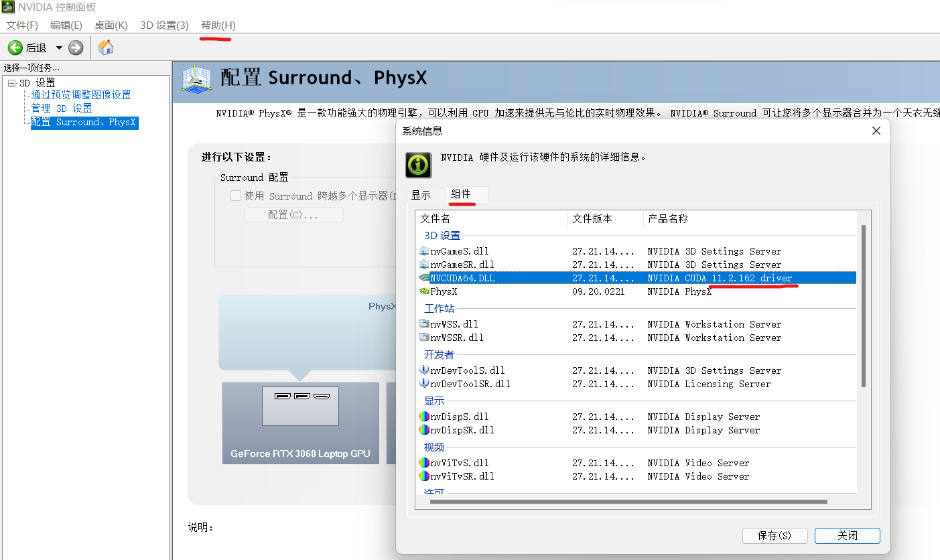The width and height of the screenshot is (940, 560).
Task: Click the Surround PhysX page header icon
Action: pyautogui.click(x=197, y=78)
